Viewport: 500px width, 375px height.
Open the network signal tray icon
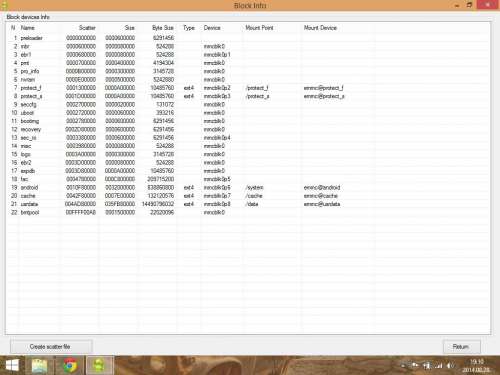pyautogui.click(x=439, y=366)
